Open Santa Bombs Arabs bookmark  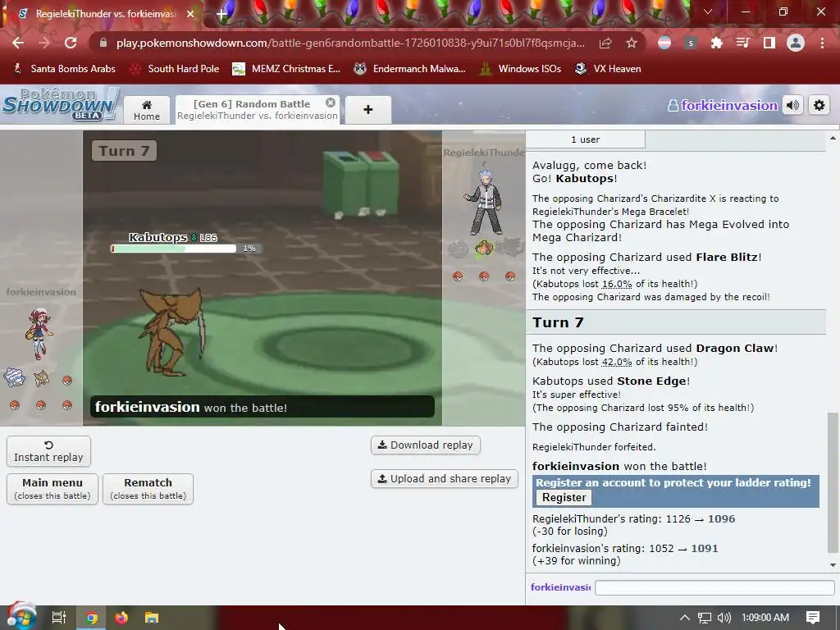64,69
